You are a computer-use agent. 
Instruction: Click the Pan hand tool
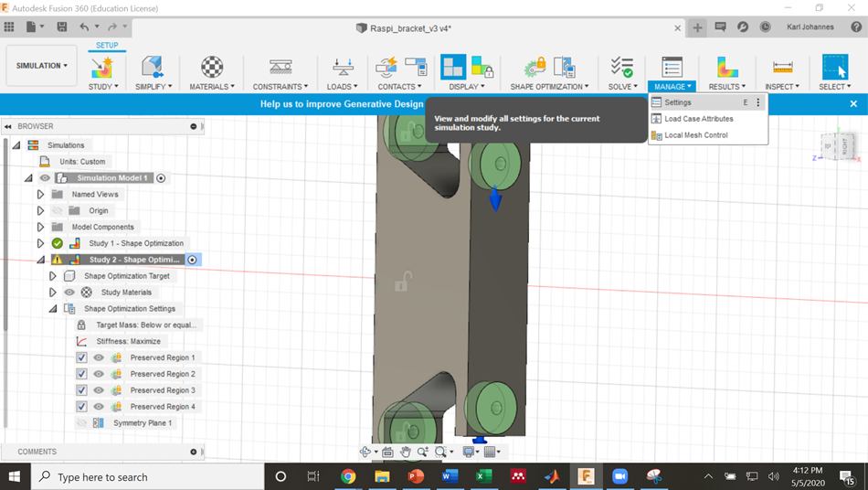[x=406, y=452]
